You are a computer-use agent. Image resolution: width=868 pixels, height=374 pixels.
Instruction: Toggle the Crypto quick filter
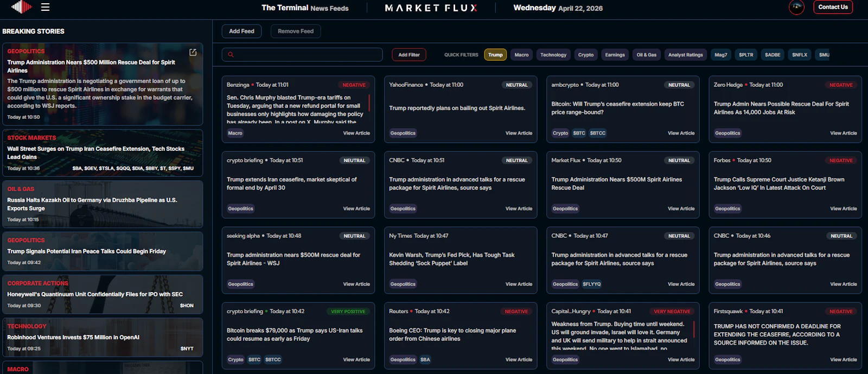click(x=586, y=55)
